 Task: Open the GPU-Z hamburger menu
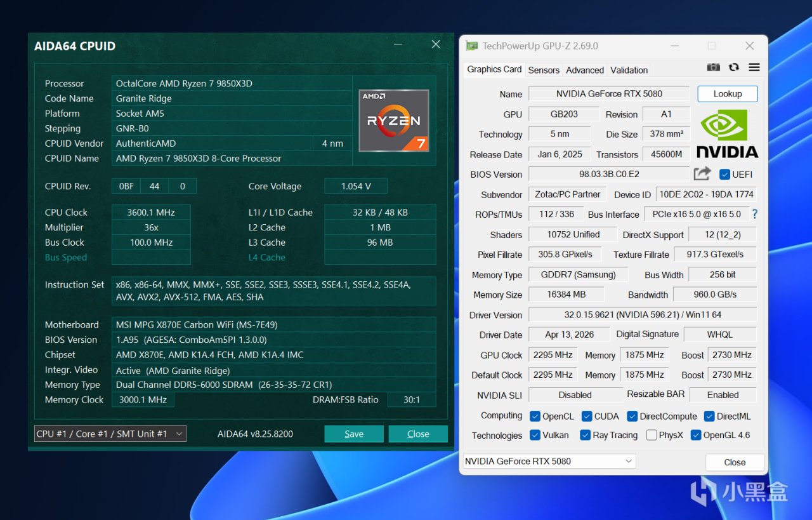pos(754,67)
